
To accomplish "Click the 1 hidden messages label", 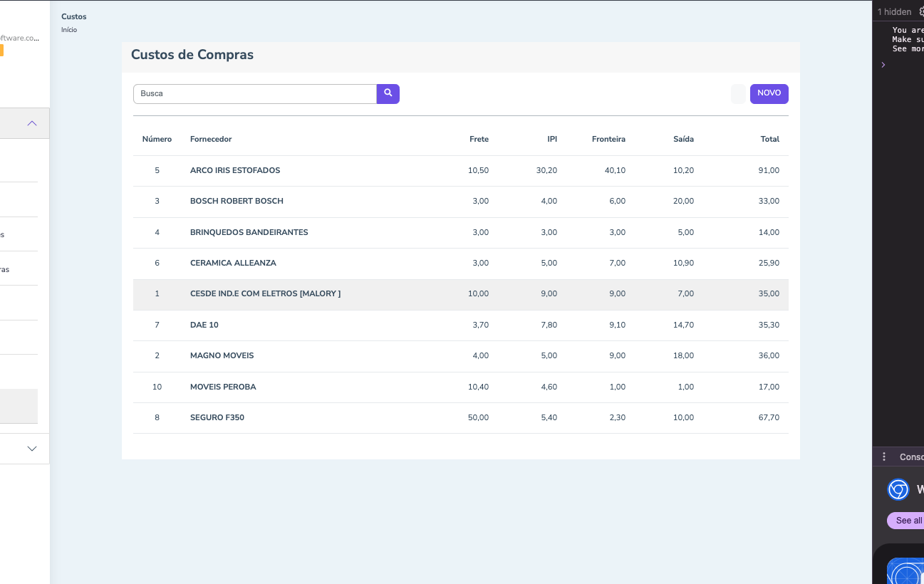I will point(894,12).
